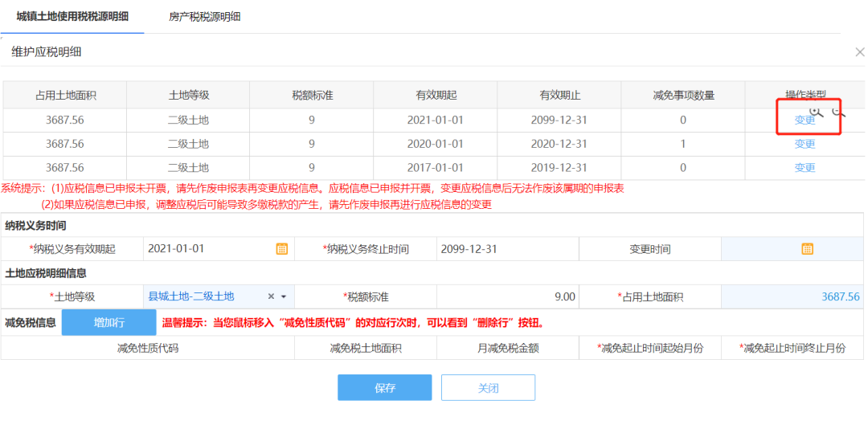This screenshot has height=425, width=868.
Task: Click the 减免起止时间终止月份 column header
Action: tap(792, 348)
